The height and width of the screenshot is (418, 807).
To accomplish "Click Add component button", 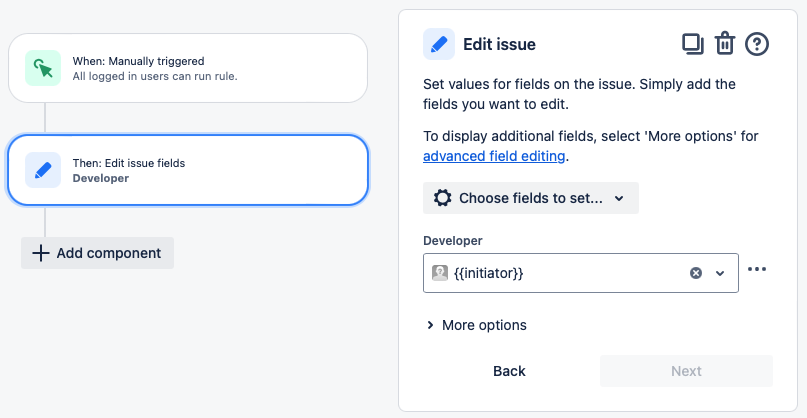I will (97, 253).
